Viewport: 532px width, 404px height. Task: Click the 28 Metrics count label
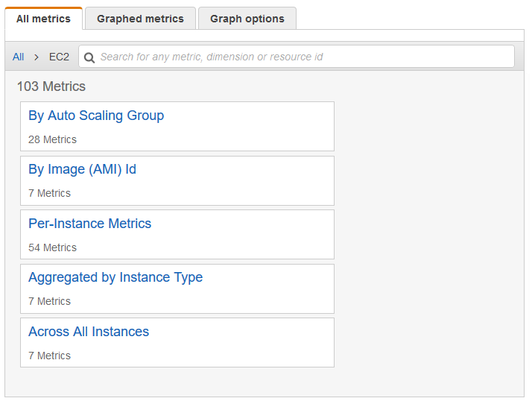tap(52, 139)
